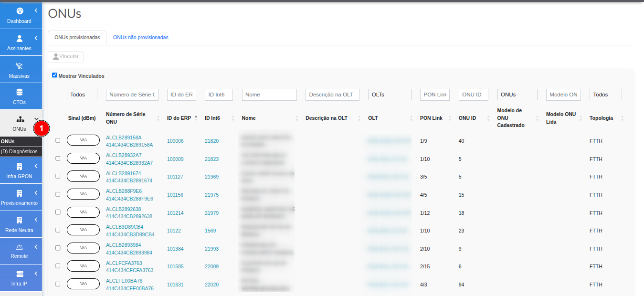Screen dimensions: 644x296
Task: Select the Infra IP server icon
Action: click(20, 274)
